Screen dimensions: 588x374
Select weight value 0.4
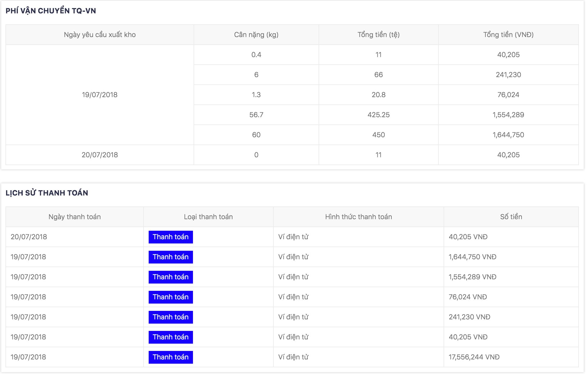pos(256,55)
